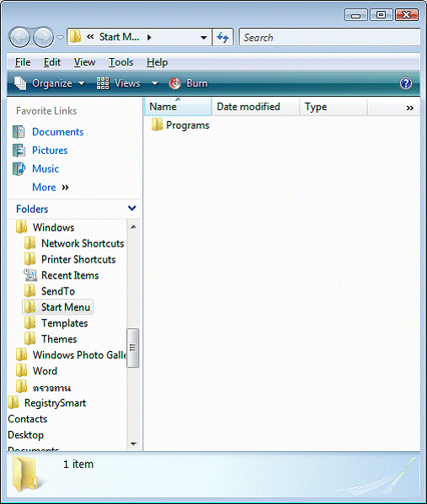Select SendTo folder in tree
Screen dimensions: 427x504
point(58,291)
